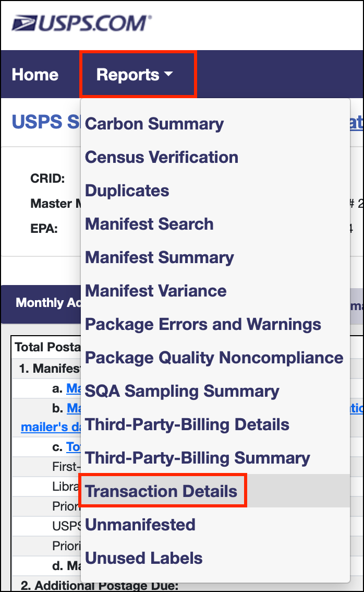Select Census Verification from the menu
Screen dimensions: 364x592
162,157
